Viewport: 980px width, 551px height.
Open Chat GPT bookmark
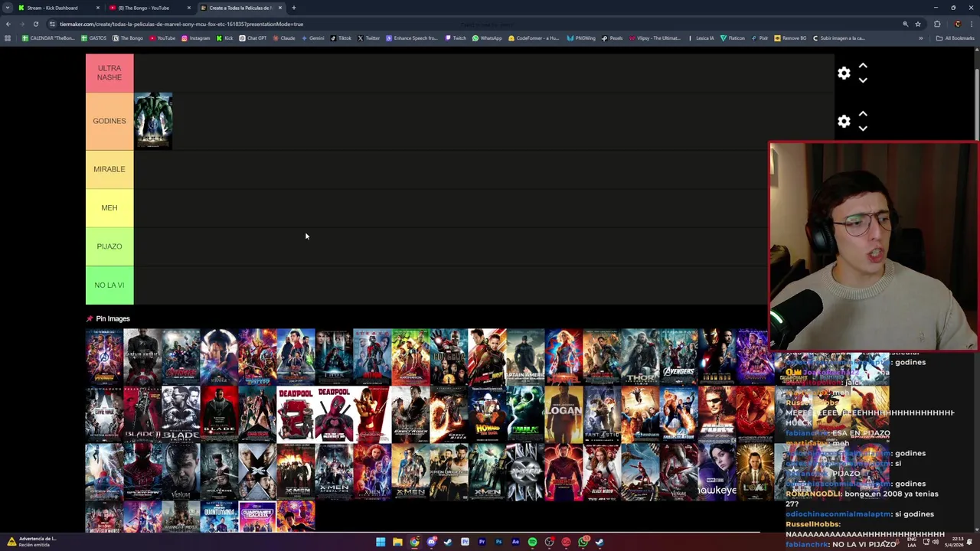pos(253,38)
